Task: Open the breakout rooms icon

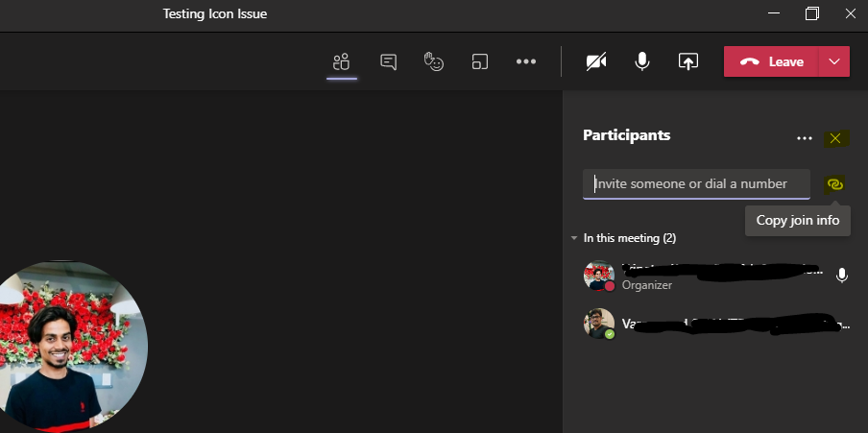Action: (479, 61)
